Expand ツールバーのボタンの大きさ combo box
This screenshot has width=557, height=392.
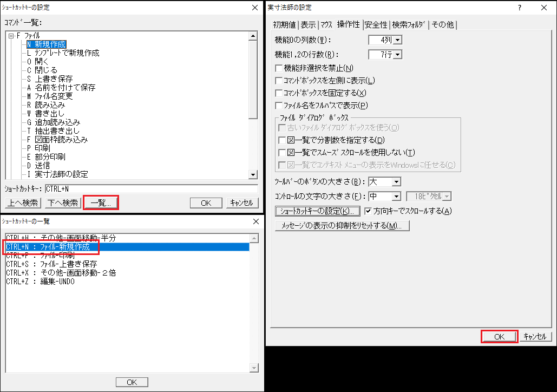point(396,182)
